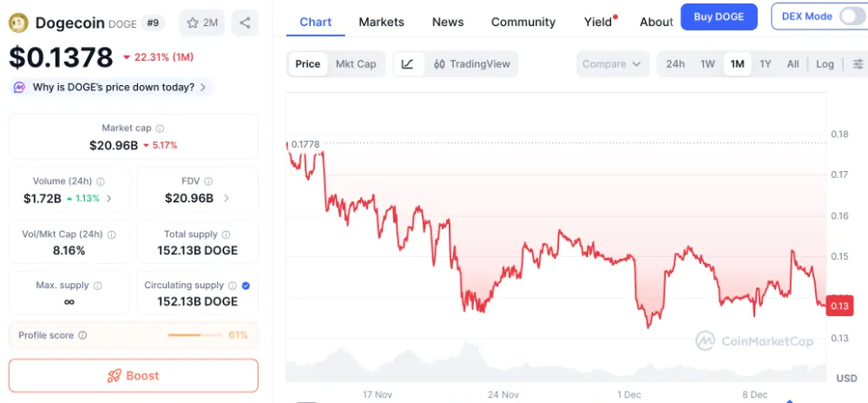The image size is (868, 403).
Task: Enable Log scale on chart
Action: pyautogui.click(x=825, y=64)
